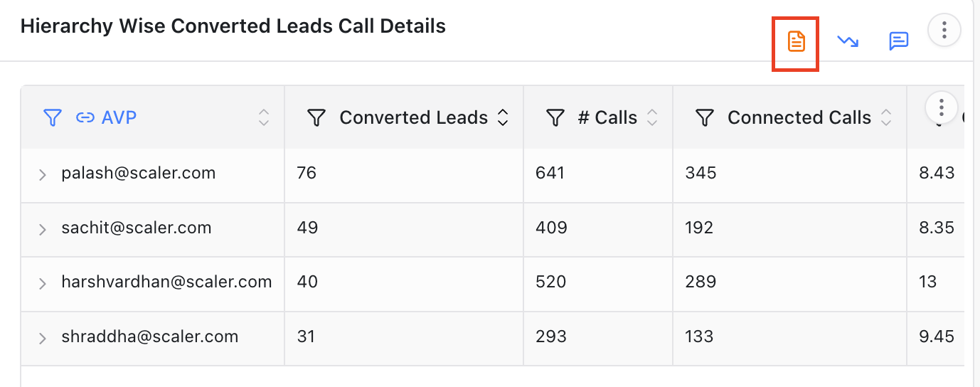Click the AVP column header link
Viewport: 980px width, 387px height.
coord(119,117)
